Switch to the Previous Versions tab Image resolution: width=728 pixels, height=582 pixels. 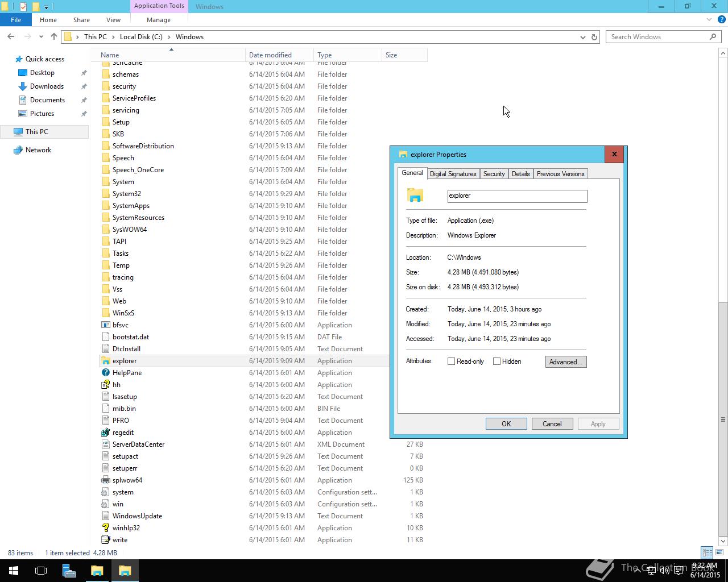coord(560,174)
